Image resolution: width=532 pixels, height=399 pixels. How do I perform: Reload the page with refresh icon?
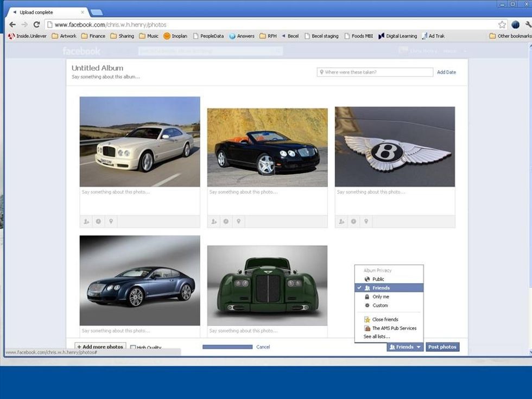(x=37, y=24)
